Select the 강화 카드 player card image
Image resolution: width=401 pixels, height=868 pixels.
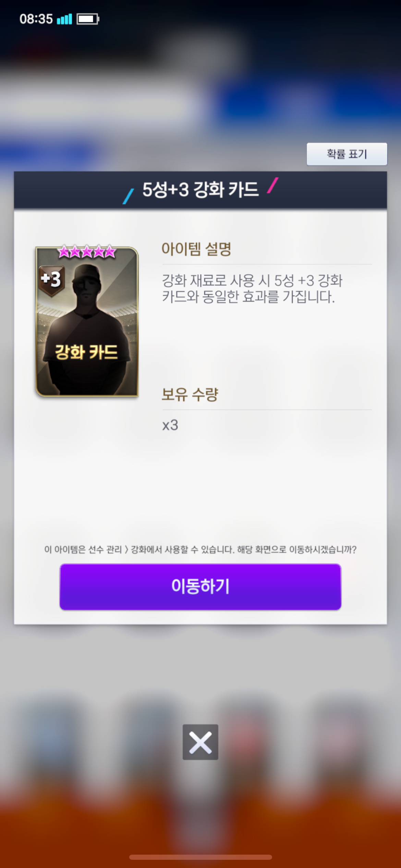(x=87, y=322)
